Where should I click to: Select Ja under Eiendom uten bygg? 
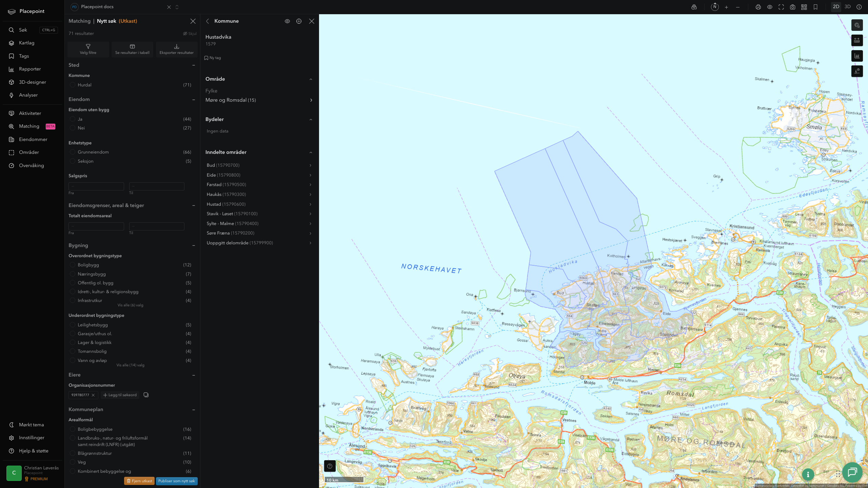pos(72,119)
